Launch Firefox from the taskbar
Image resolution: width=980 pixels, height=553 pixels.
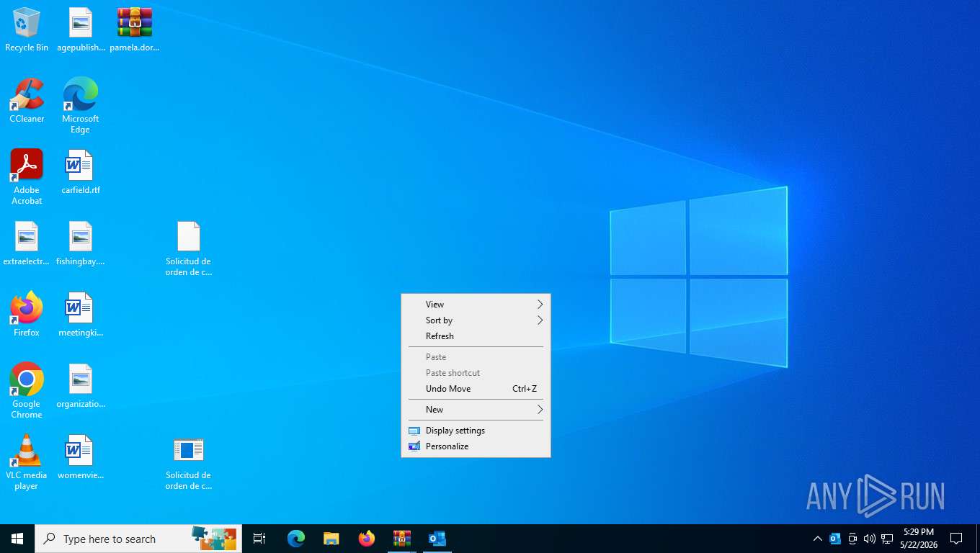pyautogui.click(x=367, y=539)
